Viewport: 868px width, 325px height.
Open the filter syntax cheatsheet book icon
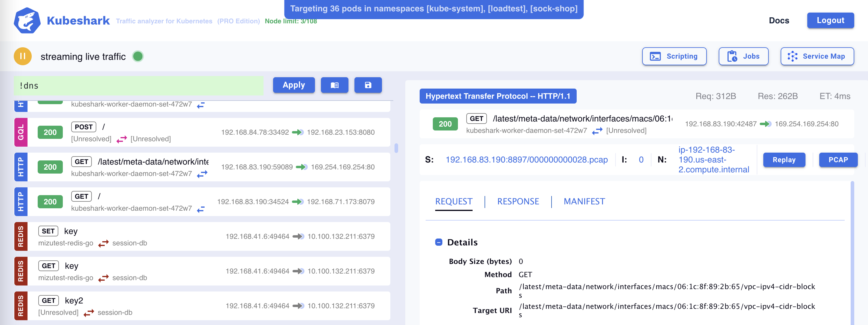334,85
